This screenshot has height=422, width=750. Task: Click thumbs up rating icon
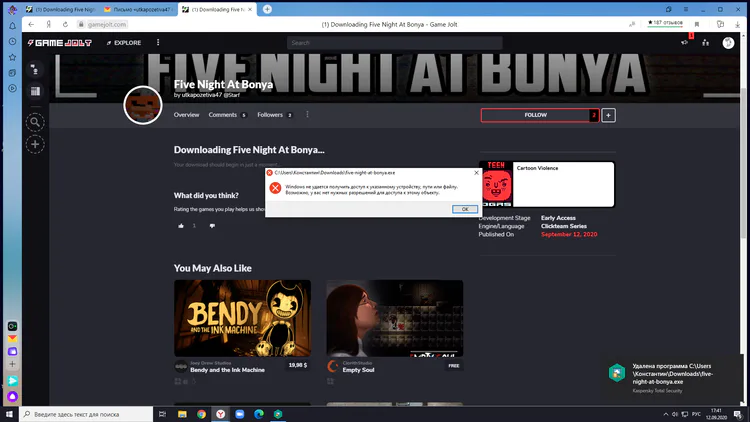click(x=181, y=226)
